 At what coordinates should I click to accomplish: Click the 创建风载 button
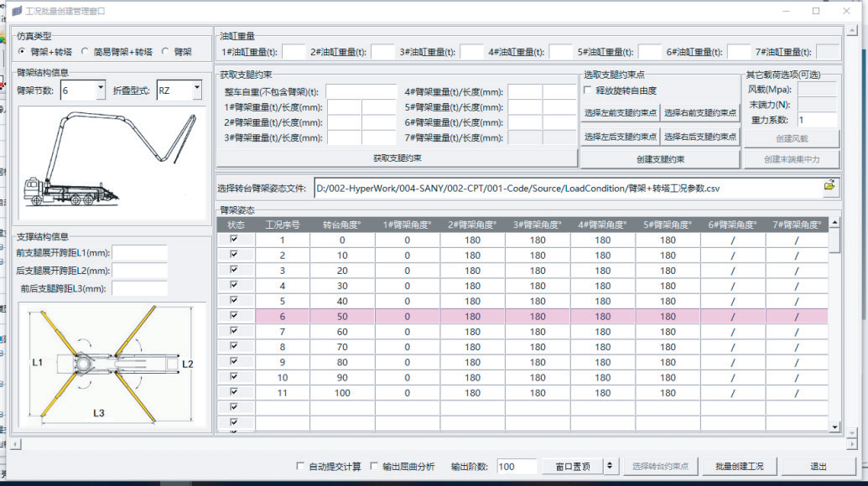coord(793,137)
